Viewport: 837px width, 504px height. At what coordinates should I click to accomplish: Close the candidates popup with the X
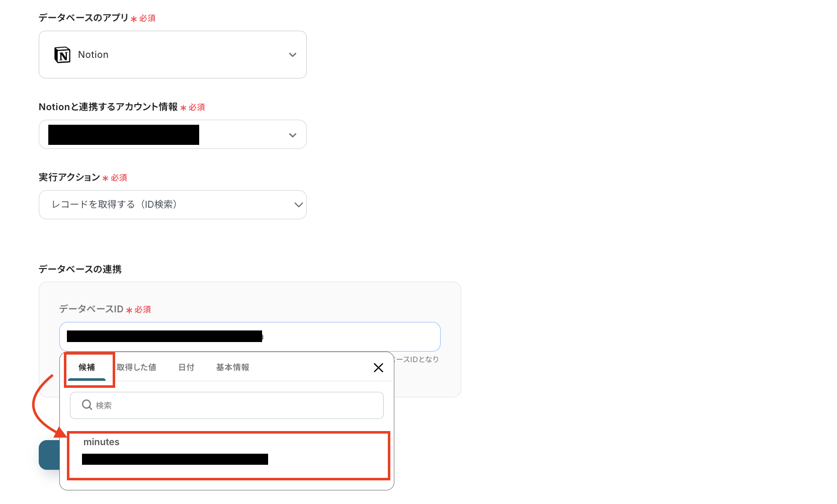click(x=378, y=368)
